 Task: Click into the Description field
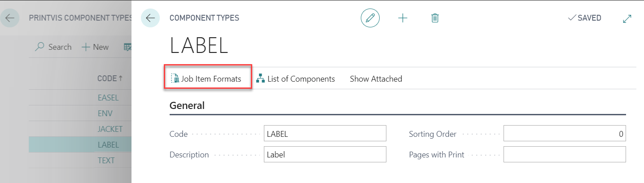pos(325,155)
